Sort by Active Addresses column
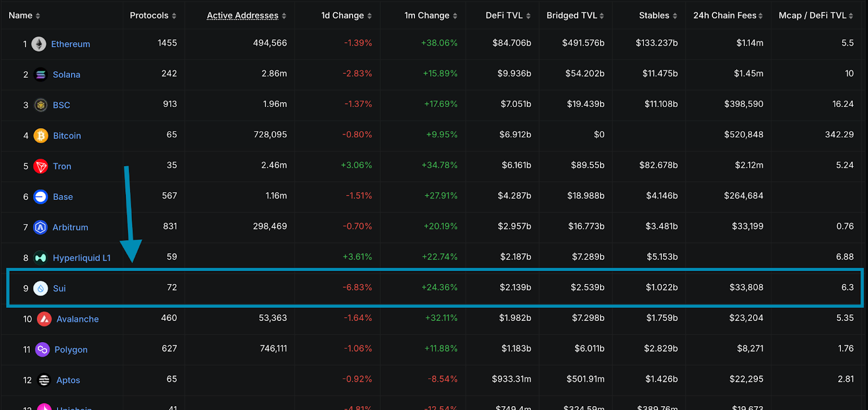Viewport: 868px width, 410px height. click(247, 15)
